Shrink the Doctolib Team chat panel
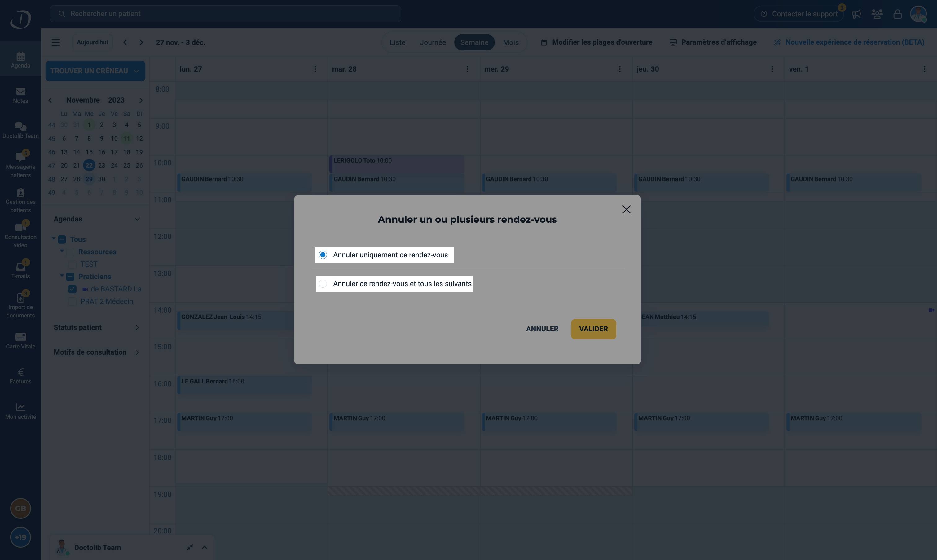 (190, 547)
